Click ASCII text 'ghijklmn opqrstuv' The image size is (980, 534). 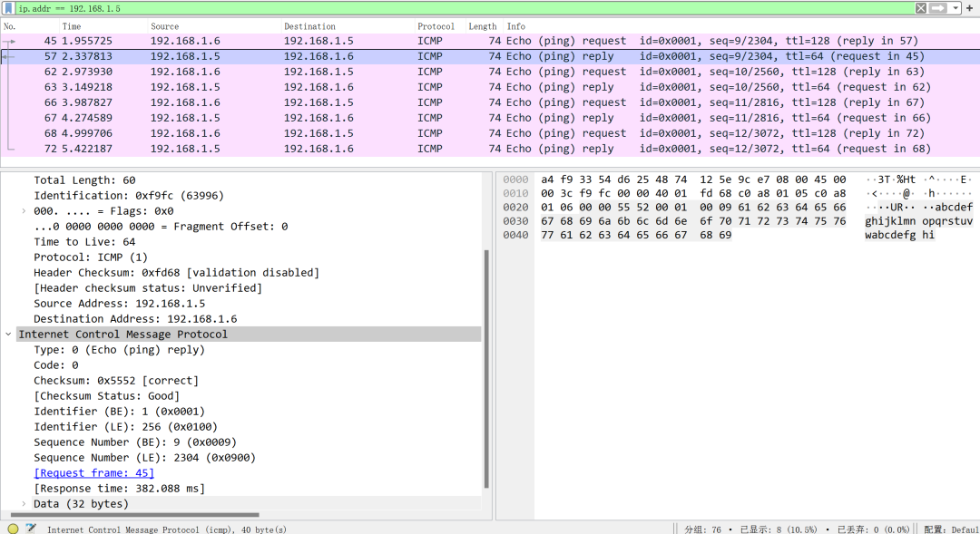click(918, 221)
